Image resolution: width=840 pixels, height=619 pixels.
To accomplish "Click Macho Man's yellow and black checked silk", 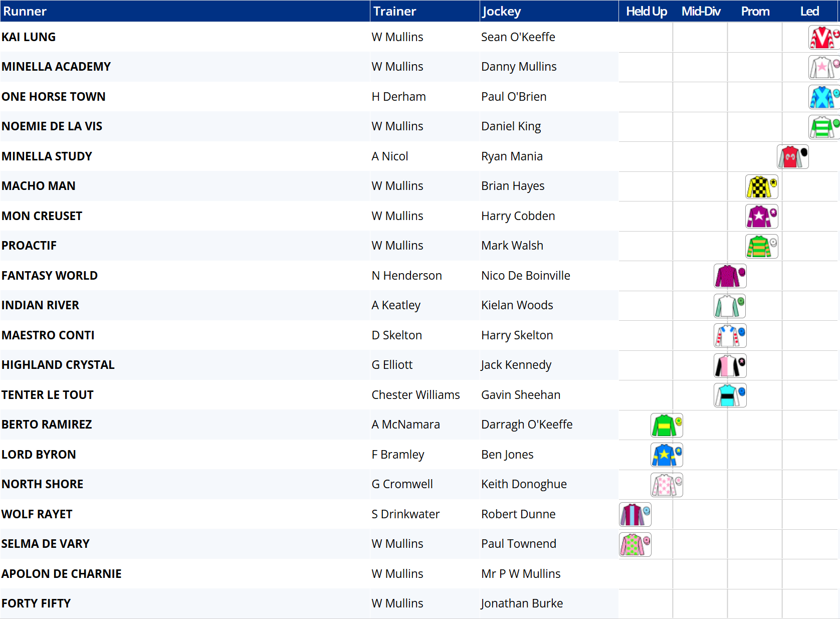I will [x=761, y=187].
